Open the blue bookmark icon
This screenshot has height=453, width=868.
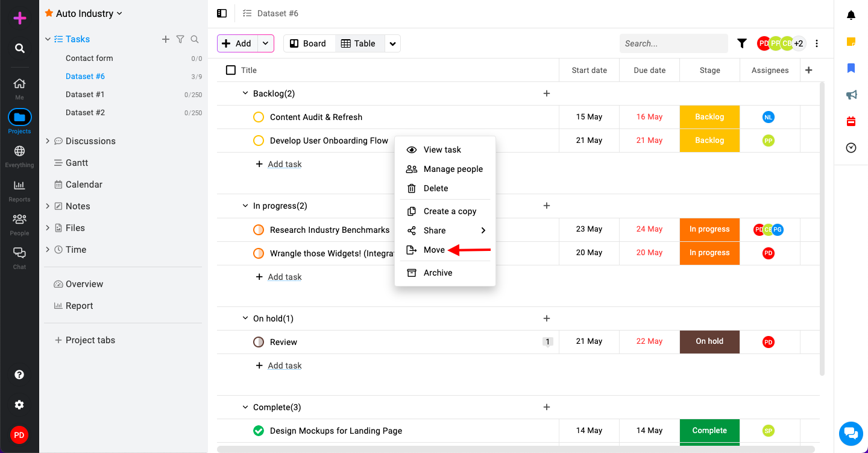pyautogui.click(x=851, y=68)
